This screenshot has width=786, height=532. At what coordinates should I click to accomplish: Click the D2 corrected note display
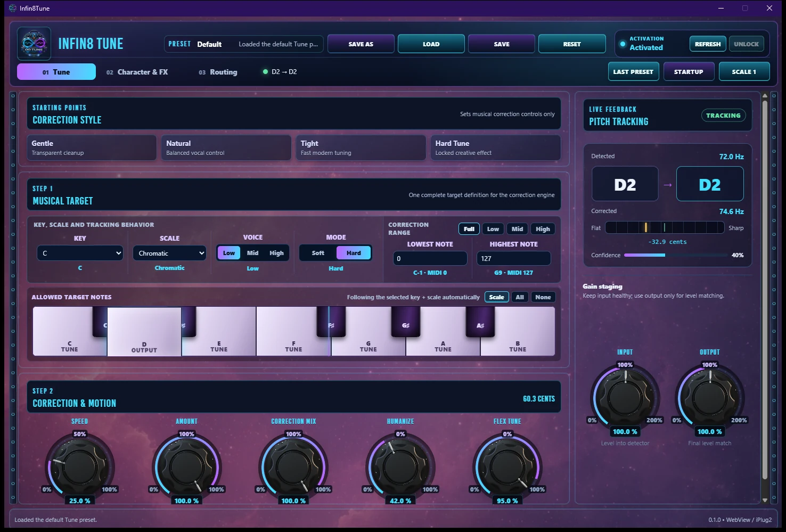tap(710, 184)
